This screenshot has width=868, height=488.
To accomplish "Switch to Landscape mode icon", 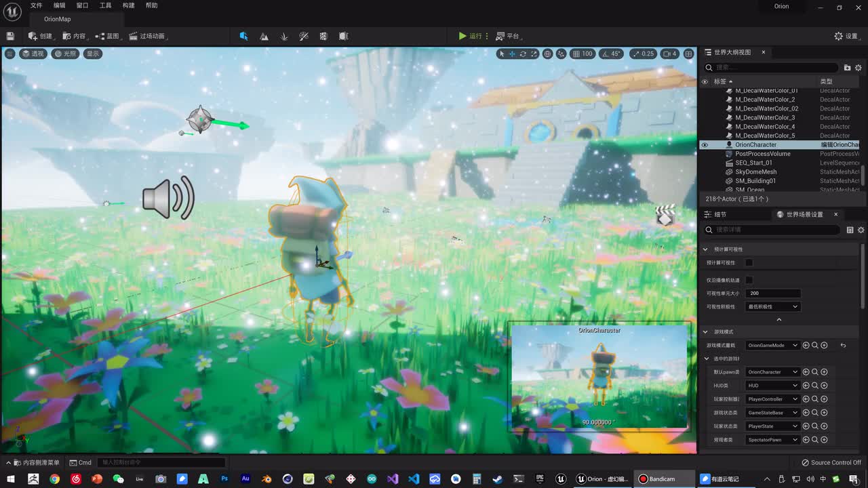I will pos(264,36).
